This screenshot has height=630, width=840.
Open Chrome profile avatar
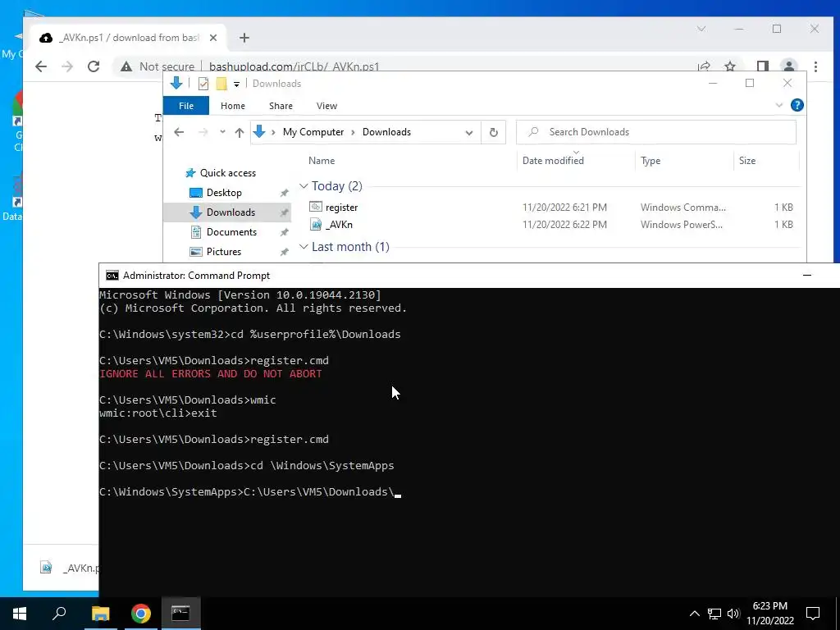pyautogui.click(x=788, y=66)
